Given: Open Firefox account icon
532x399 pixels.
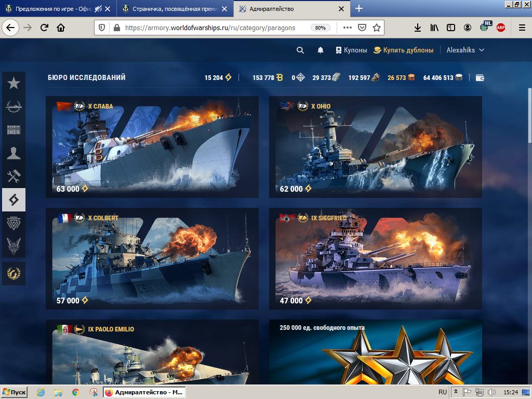Looking at the screenshot, I should pyautogui.click(x=468, y=28).
